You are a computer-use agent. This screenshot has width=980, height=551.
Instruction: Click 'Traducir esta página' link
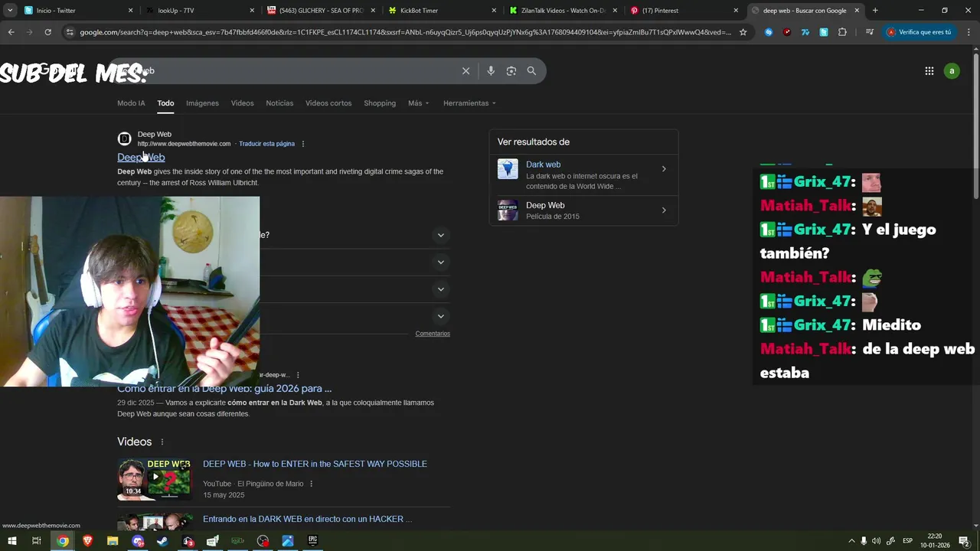(x=266, y=144)
